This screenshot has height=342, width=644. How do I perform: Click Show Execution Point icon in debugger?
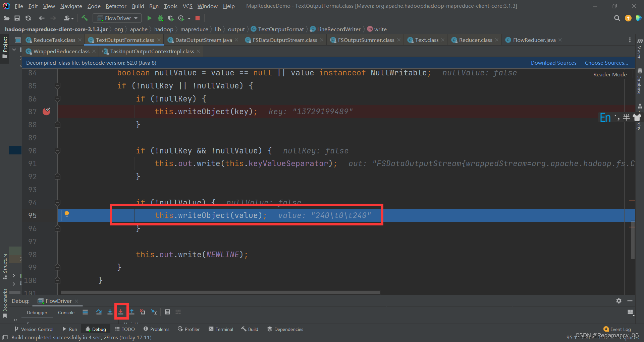point(85,312)
